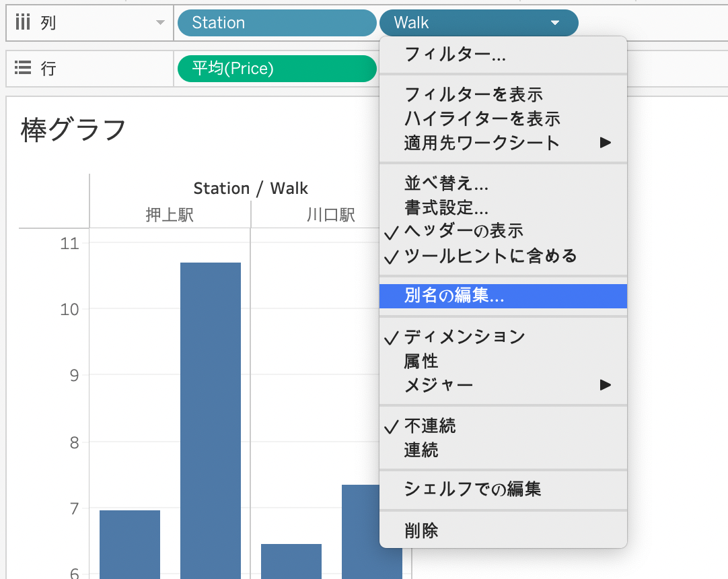Viewport: 728px width, 579px height.
Task: Switch Walk to 連続 (continuous)
Action: (x=421, y=450)
